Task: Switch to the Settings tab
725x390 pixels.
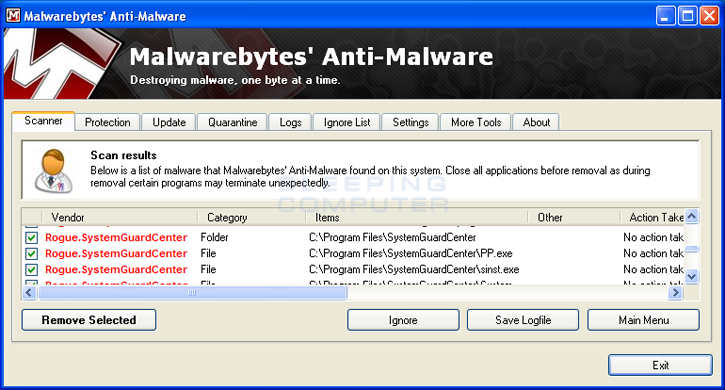Action: [x=410, y=122]
